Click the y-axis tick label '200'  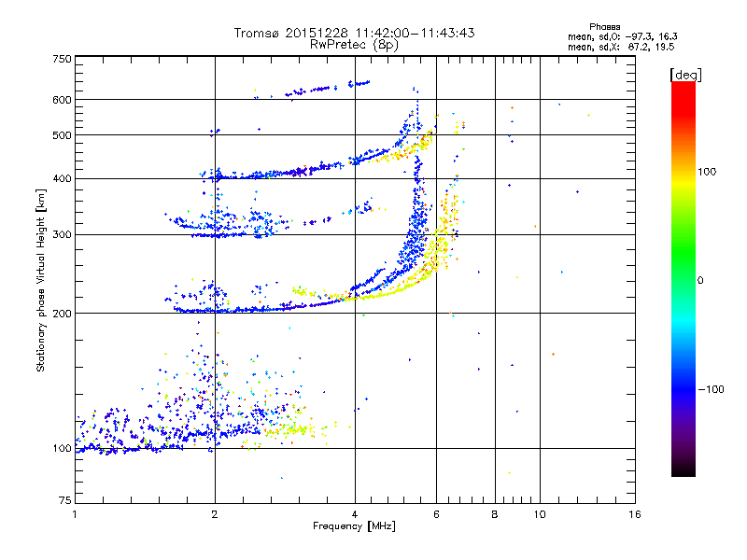[62, 314]
